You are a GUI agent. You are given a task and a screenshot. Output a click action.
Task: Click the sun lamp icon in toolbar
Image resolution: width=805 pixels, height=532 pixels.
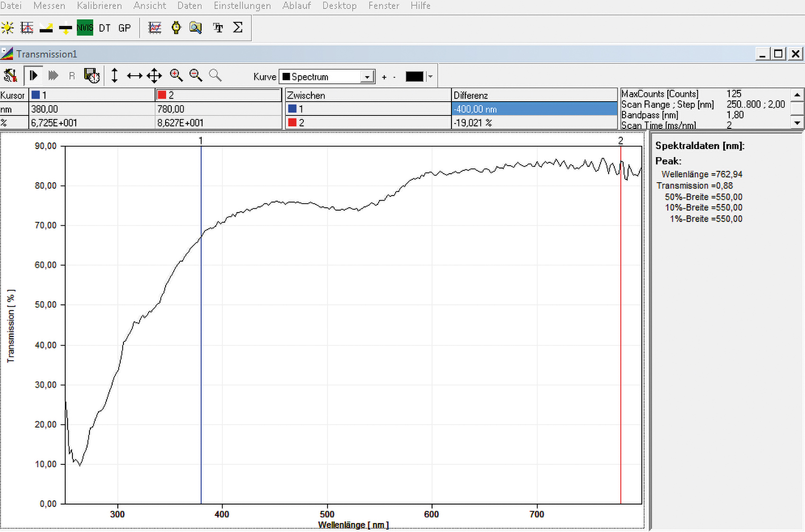(x=8, y=28)
